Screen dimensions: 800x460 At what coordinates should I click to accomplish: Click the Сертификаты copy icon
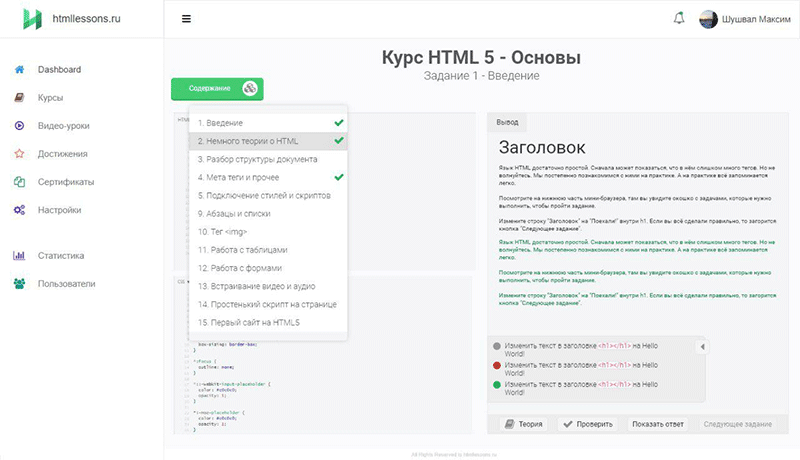[19, 182]
